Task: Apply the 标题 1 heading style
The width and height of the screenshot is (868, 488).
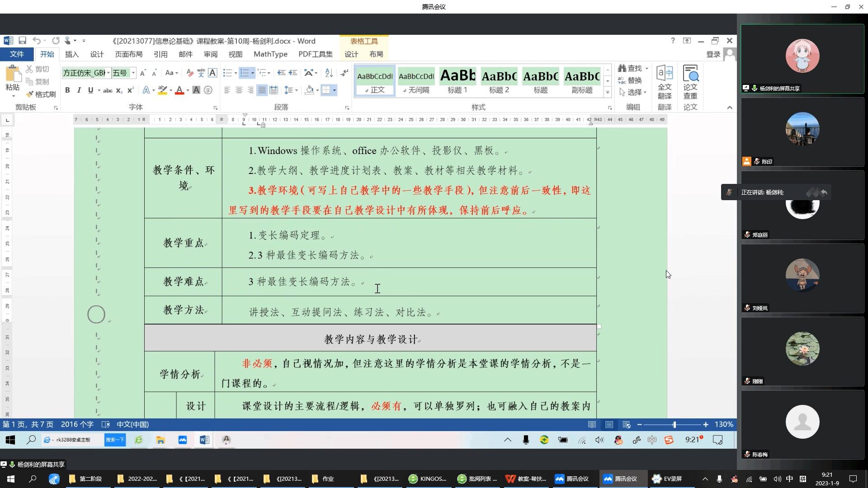Action: 458,81
